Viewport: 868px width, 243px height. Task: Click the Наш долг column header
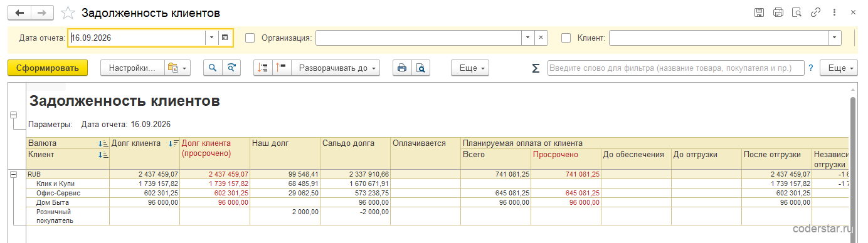(x=285, y=153)
